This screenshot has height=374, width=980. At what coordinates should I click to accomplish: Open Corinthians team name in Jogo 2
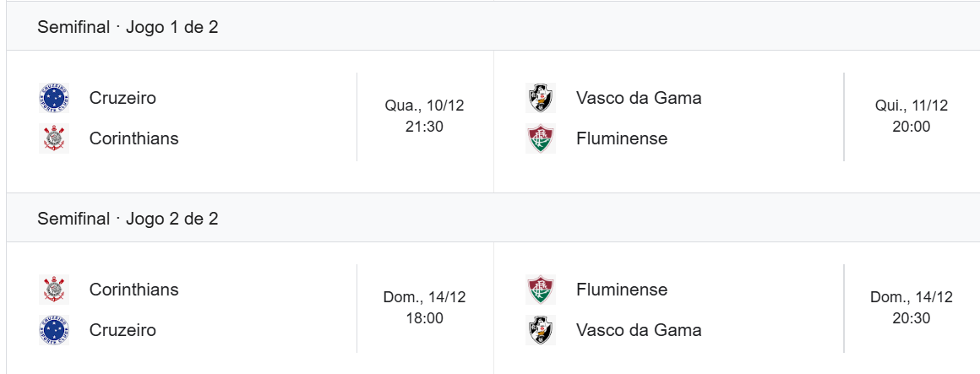[133, 290]
